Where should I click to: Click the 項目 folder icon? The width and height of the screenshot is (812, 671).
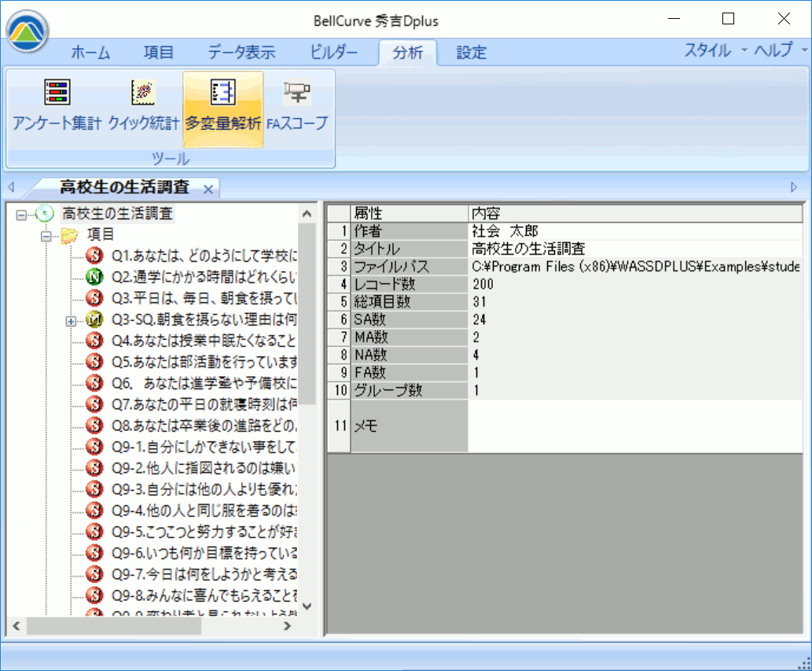69,235
